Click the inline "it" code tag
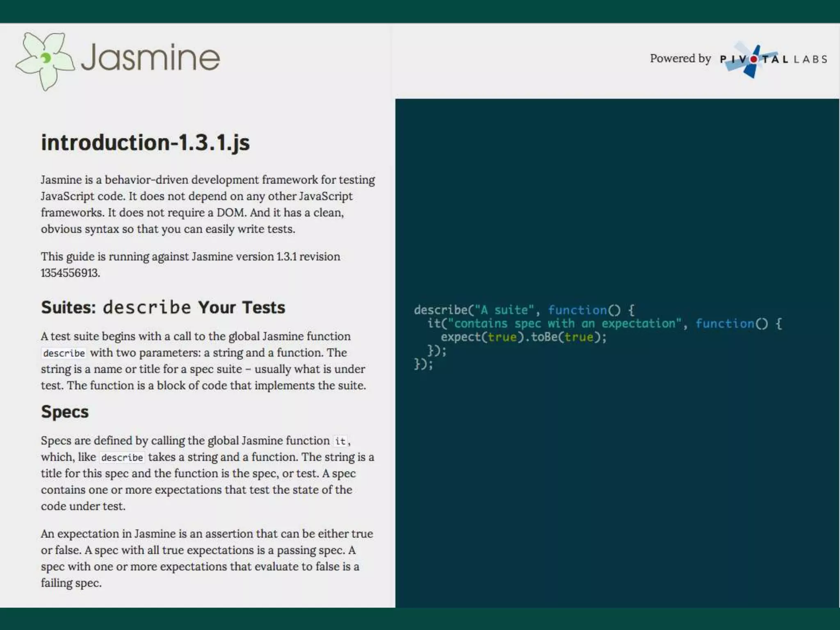Screen dimensions: 840x630 [x=340, y=441]
